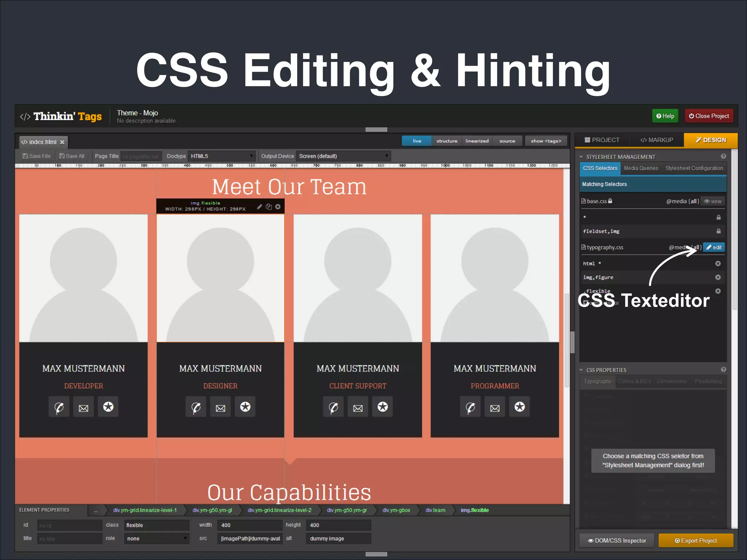The width and height of the screenshot is (747, 560).
Task: Click the mail icon under Programmer card
Action: click(495, 407)
